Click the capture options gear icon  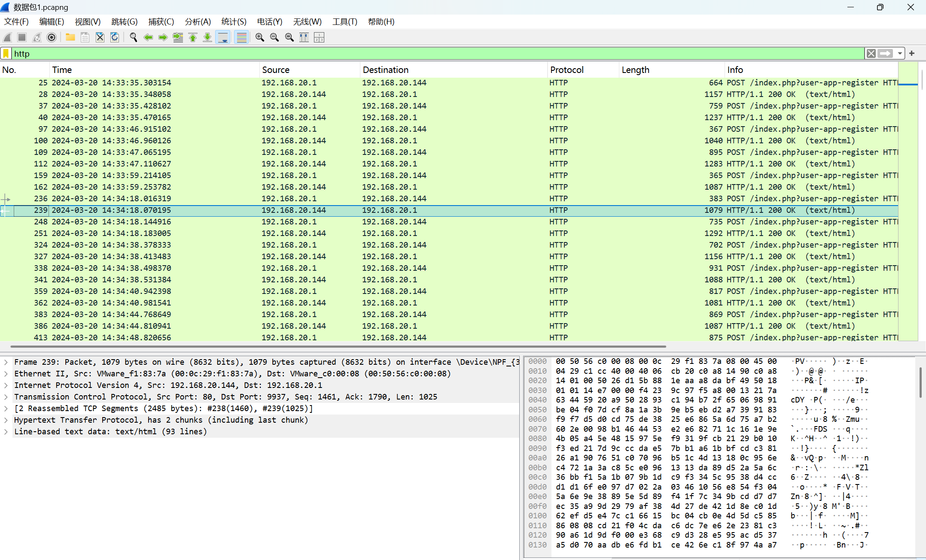tap(52, 38)
